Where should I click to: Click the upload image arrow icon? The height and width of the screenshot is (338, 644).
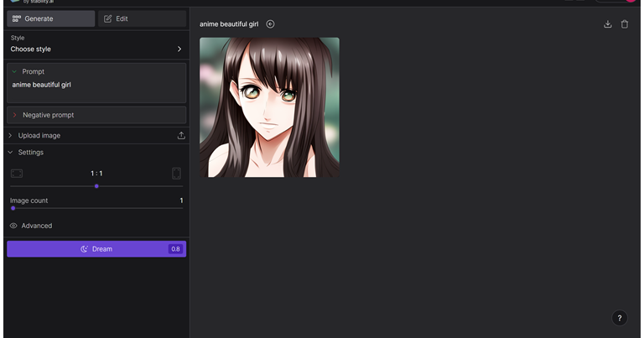(x=181, y=135)
